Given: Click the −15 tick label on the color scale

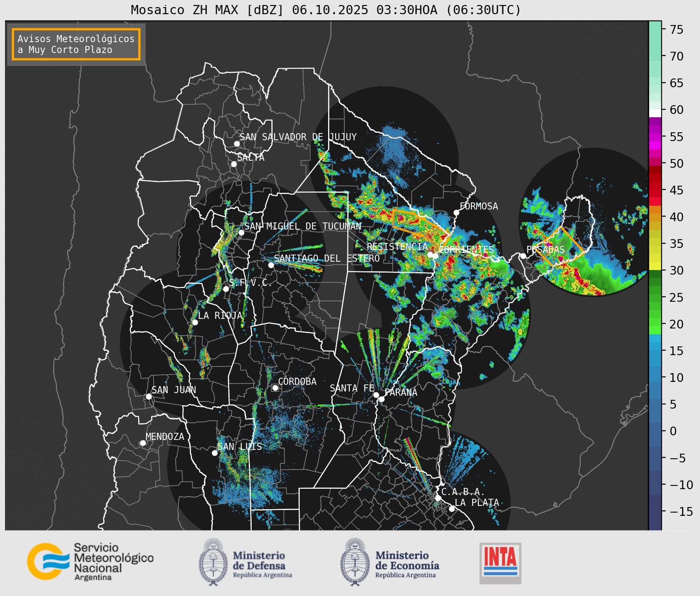Looking at the screenshot, I should (x=681, y=512).
